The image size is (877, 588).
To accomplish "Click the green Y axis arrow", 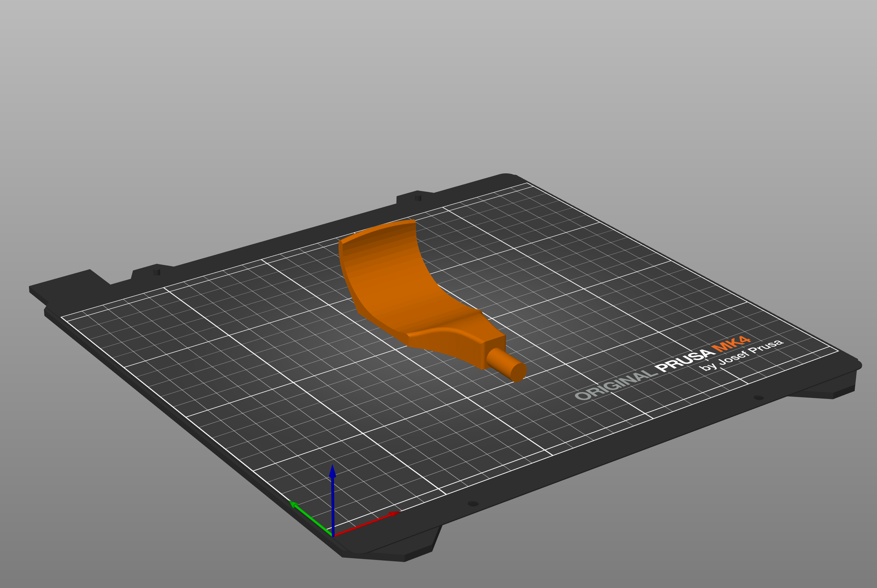I will (x=311, y=519).
